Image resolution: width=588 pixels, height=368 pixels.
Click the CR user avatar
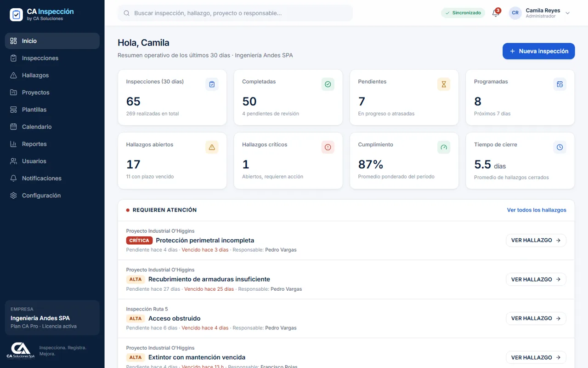tap(515, 13)
